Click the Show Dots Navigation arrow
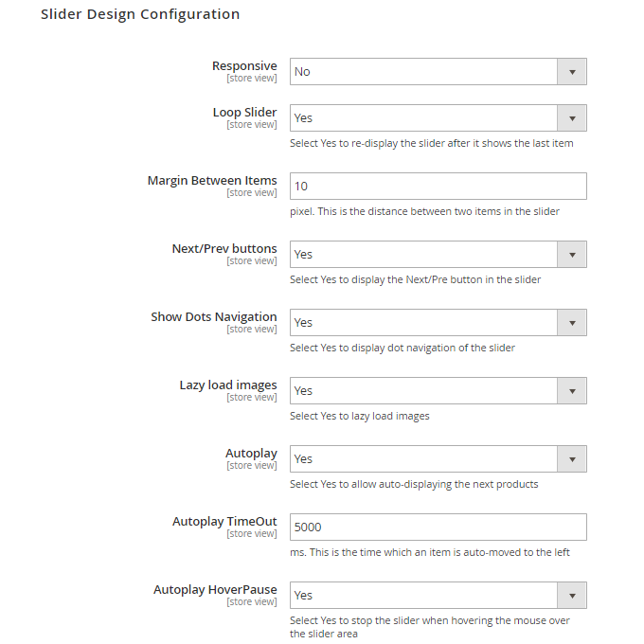Screen dimensions: 644x644 point(571,323)
